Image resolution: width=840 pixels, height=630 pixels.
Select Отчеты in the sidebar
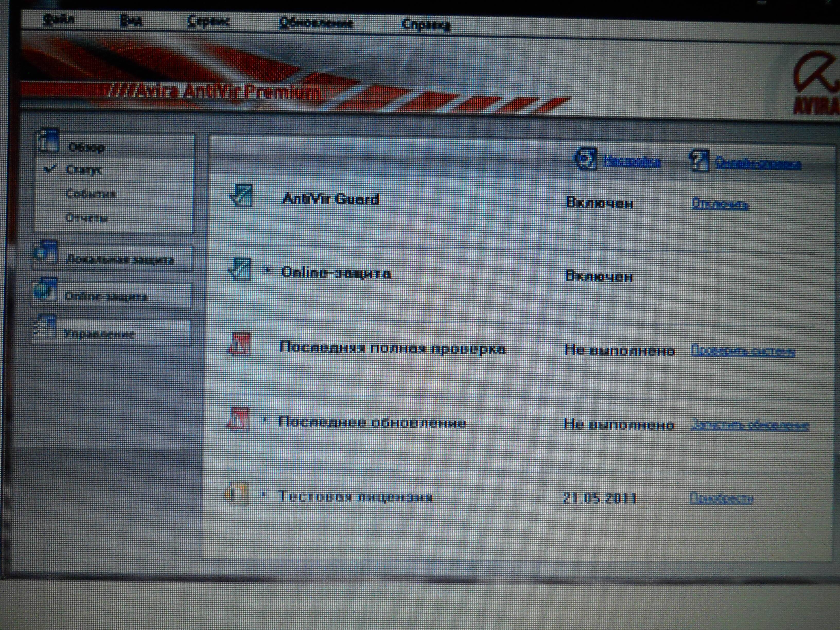(x=86, y=218)
